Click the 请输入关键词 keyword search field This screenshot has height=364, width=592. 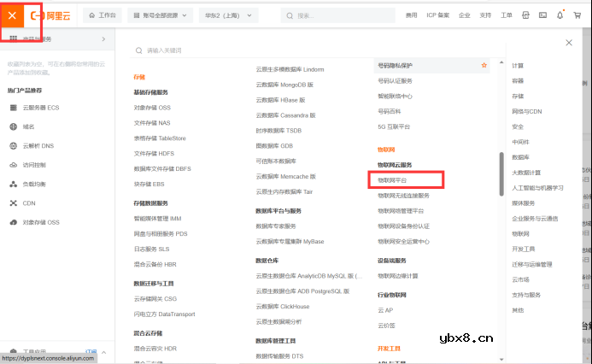[x=317, y=50]
